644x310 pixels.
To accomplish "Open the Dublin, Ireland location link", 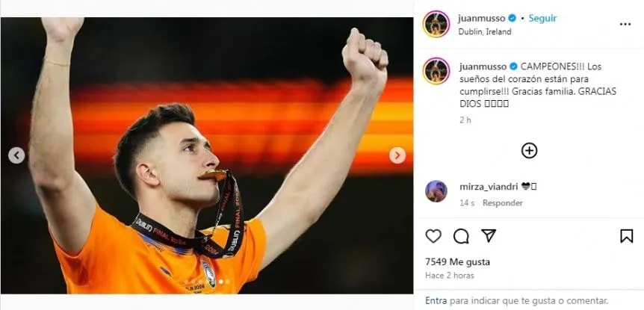I will (x=485, y=32).
